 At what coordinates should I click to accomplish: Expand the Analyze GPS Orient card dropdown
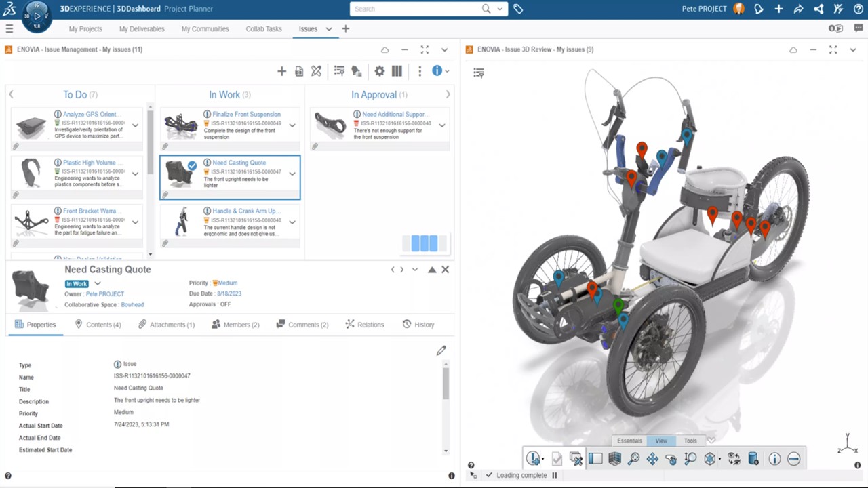[135, 125]
